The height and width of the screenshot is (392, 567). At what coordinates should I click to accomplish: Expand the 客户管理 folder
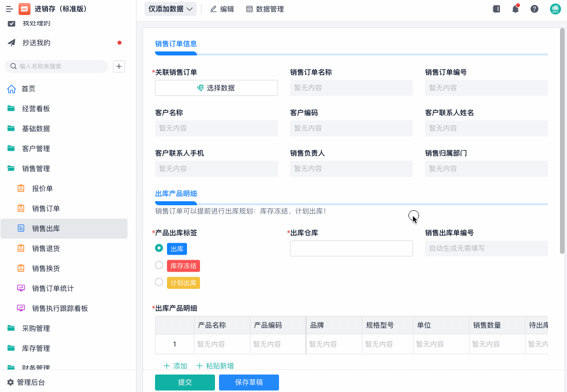(64, 148)
